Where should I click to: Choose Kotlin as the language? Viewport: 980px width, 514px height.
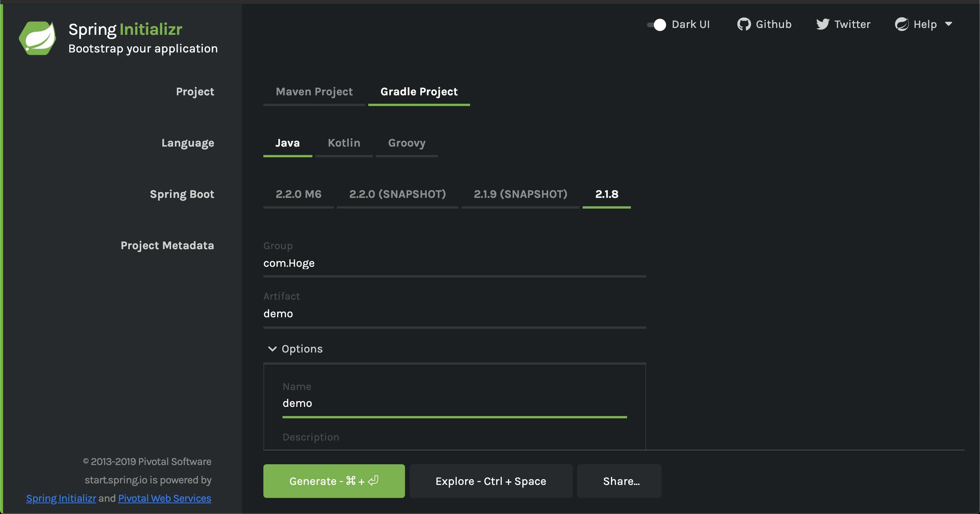[344, 143]
